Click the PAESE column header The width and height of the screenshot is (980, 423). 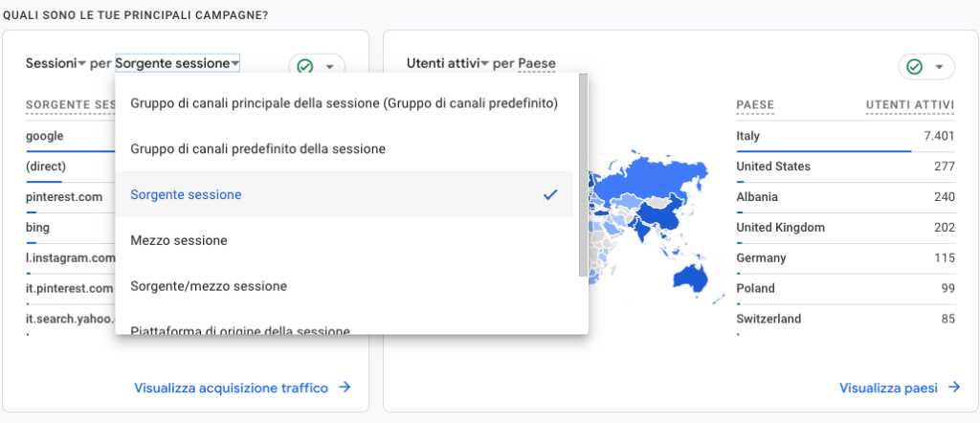[755, 105]
